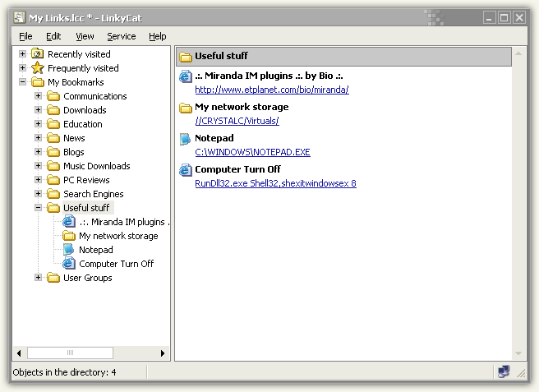Click the PC Reviews folder icon
The width and height of the screenshot is (539, 392).
(53, 180)
